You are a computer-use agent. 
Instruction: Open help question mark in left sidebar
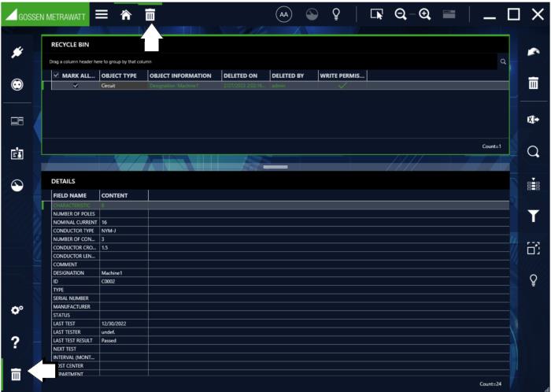16,342
